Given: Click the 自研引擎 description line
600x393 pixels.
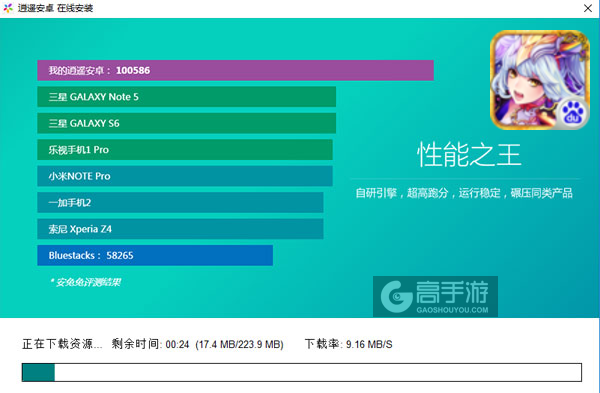Looking at the screenshot, I should click(464, 193).
